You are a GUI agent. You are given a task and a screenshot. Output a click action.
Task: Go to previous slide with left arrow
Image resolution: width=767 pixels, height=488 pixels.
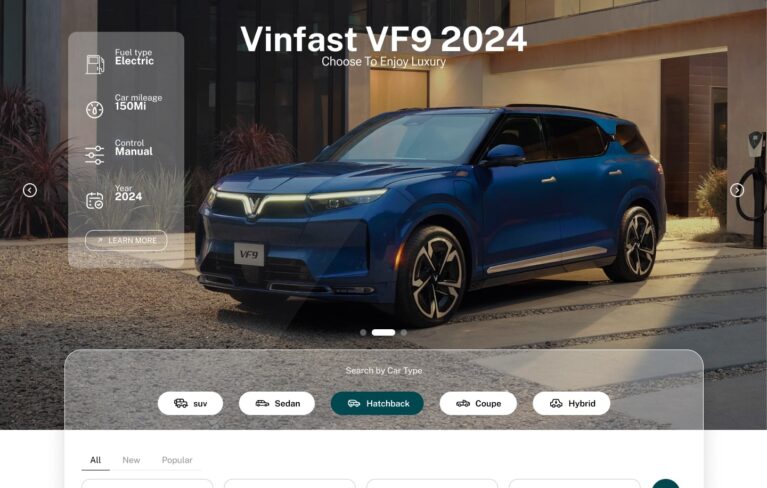(x=30, y=190)
